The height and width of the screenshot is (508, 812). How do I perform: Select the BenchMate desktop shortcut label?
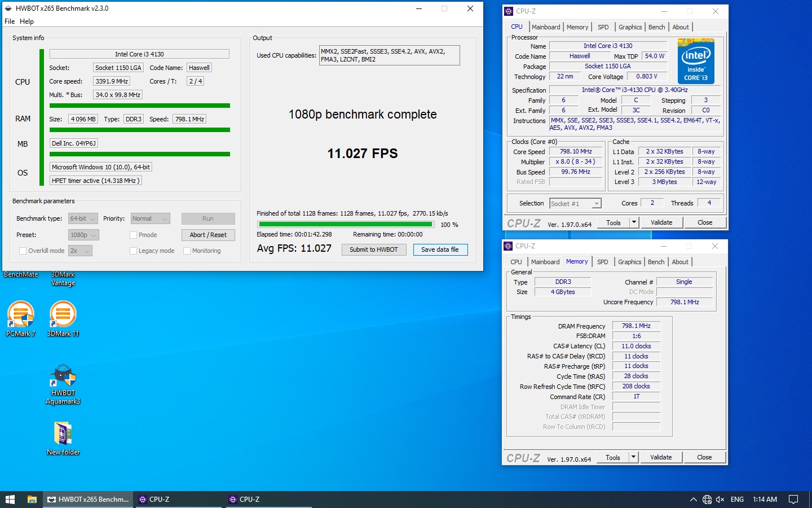(21, 274)
